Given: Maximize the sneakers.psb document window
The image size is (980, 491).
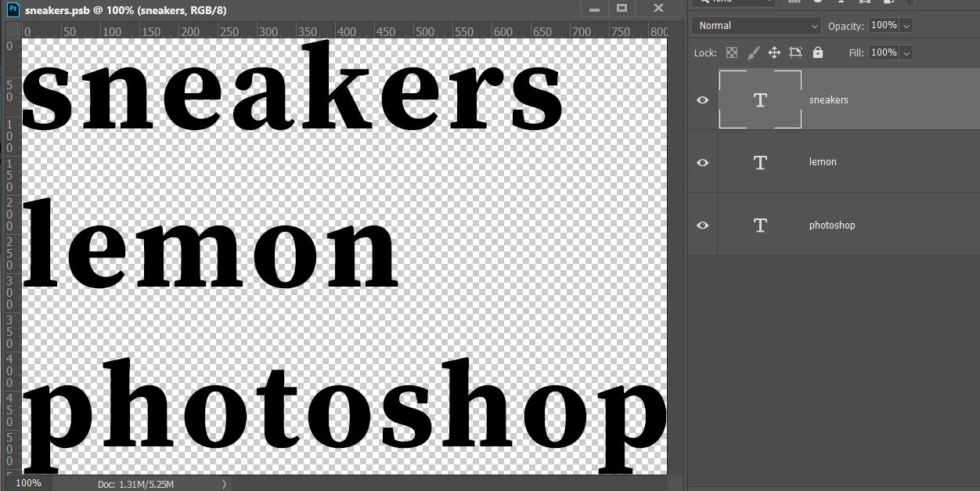Looking at the screenshot, I should pos(622,9).
